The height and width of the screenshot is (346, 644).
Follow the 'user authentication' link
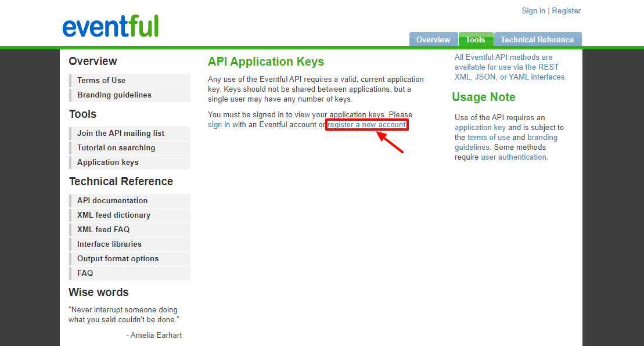click(513, 157)
